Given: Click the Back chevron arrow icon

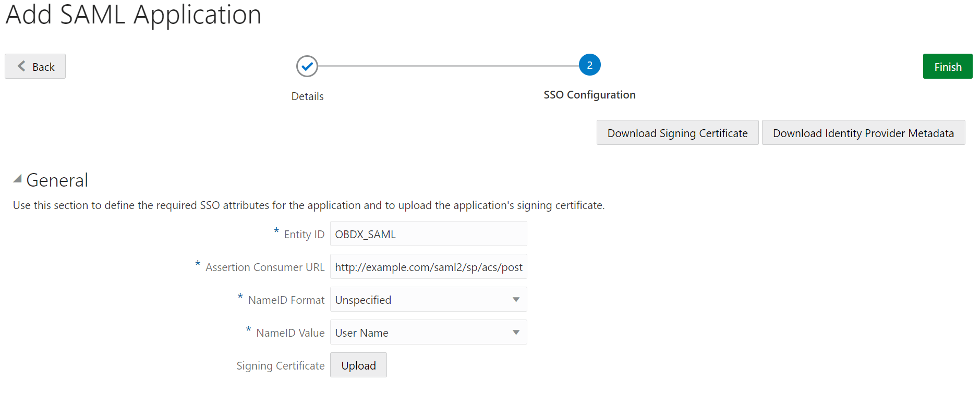Looking at the screenshot, I should click(21, 66).
